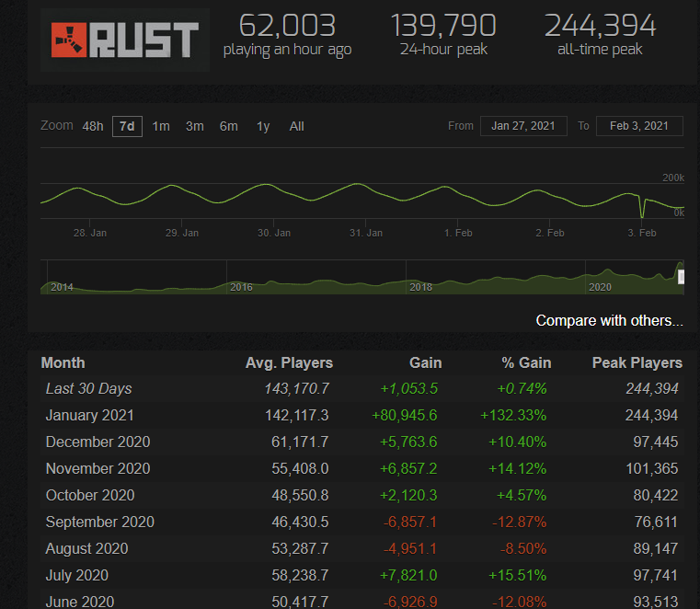This screenshot has height=609, width=700.
Task: Click the 2016 marker in navigator
Action: pyautogui.click(x=241, y=287)
